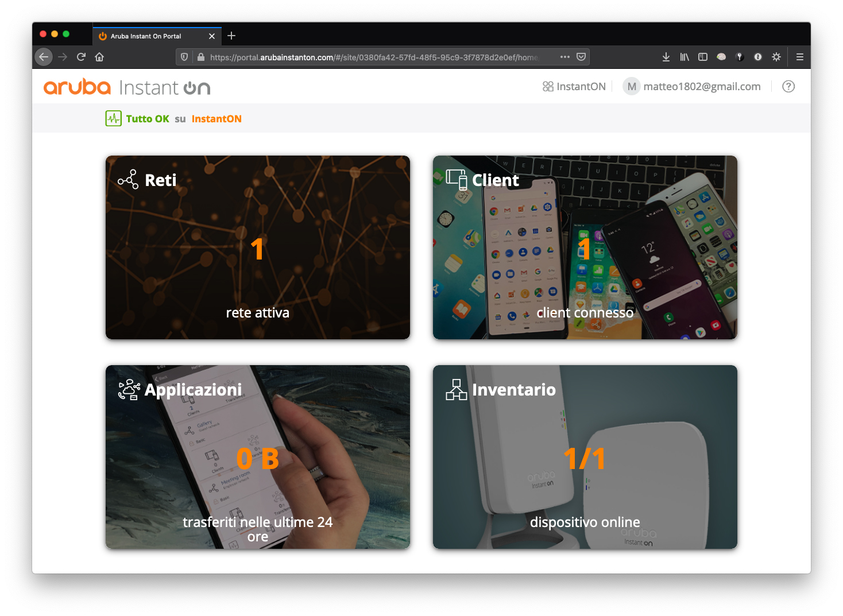Screen dimensions: 843x616
Task: Click the browser forward arrow
Action: pyautogui.click(x=63, y=57)
